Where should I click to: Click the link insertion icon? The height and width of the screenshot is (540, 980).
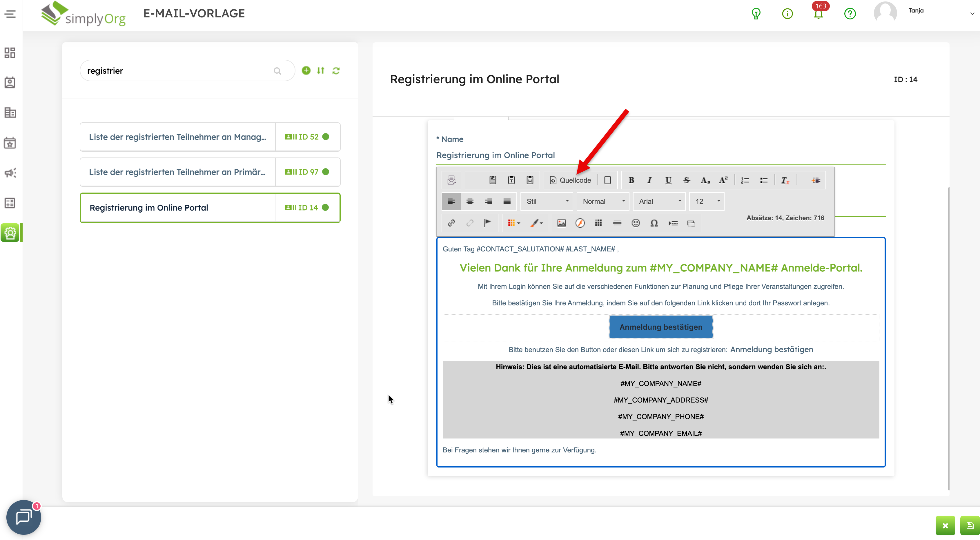(x=451, y=223)
